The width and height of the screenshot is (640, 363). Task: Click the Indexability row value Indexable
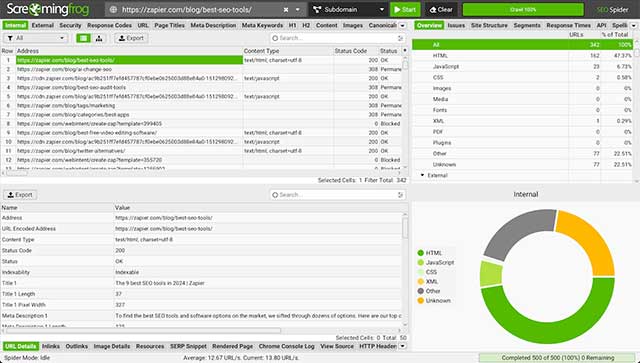click(x=258, y=272)
